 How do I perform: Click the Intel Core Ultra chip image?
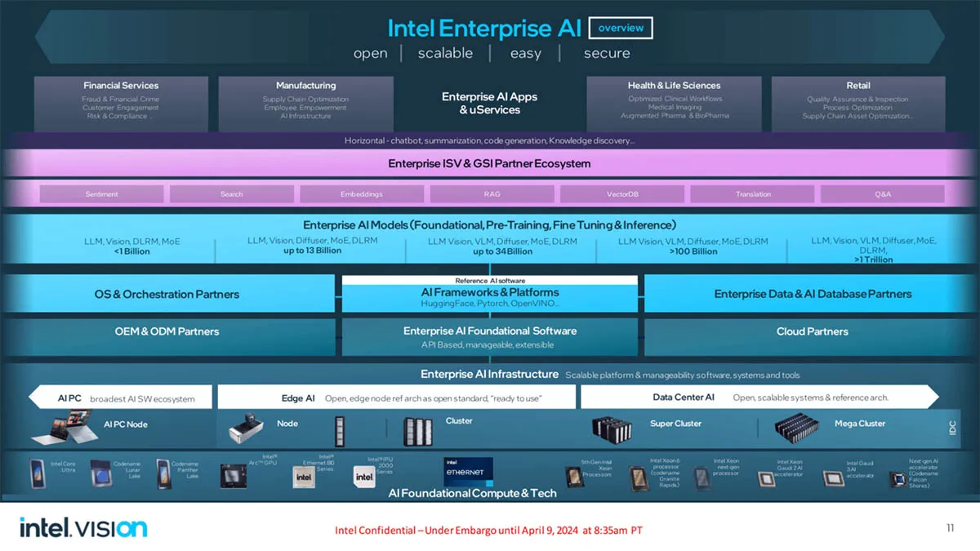click(x=37, y=473)
